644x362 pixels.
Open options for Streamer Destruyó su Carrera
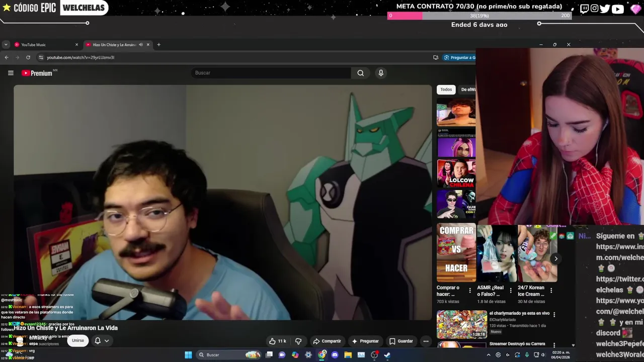tap(554, 345)
